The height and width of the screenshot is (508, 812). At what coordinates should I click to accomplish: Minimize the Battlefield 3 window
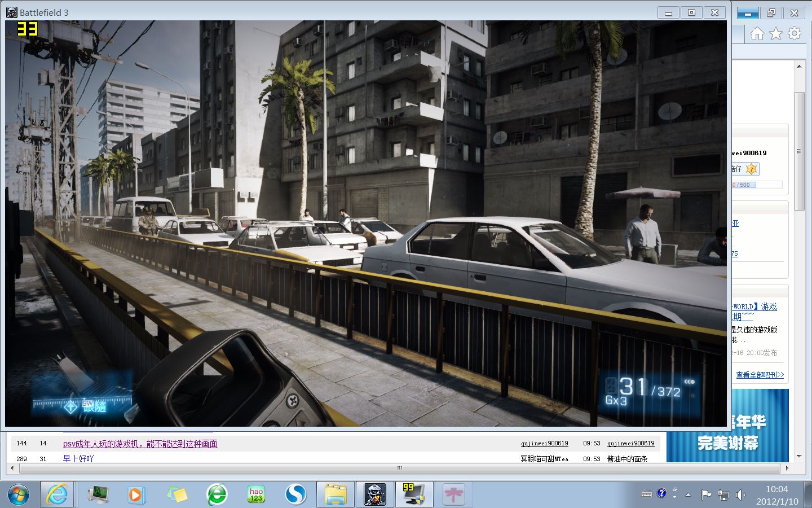[x=669, y=12]
